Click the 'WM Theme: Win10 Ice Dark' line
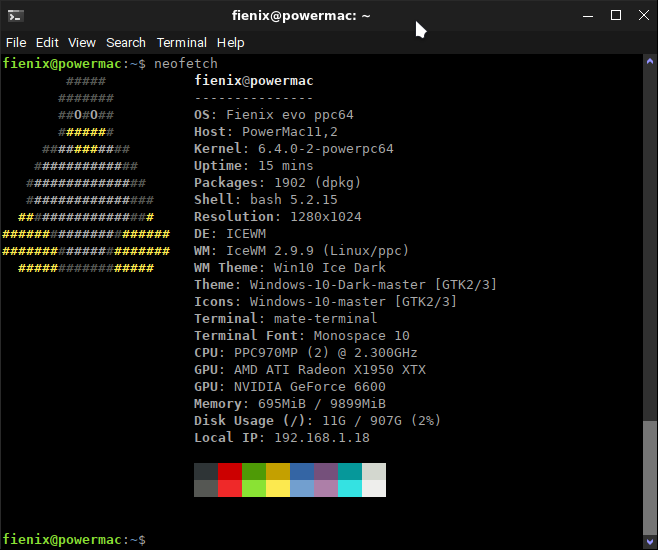 click(290, 268)
